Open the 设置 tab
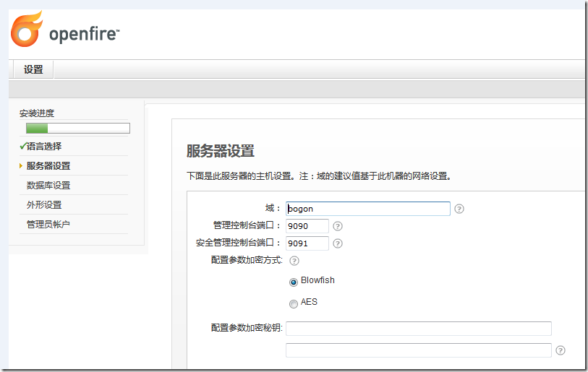 [x=33, y=69]
